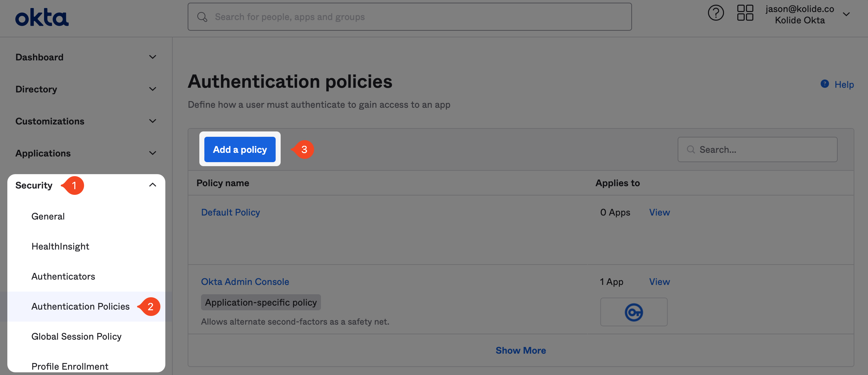This screenshot has width=868, height=375.
Task: Open the help question mark icon in header
Action: (716, 13)
